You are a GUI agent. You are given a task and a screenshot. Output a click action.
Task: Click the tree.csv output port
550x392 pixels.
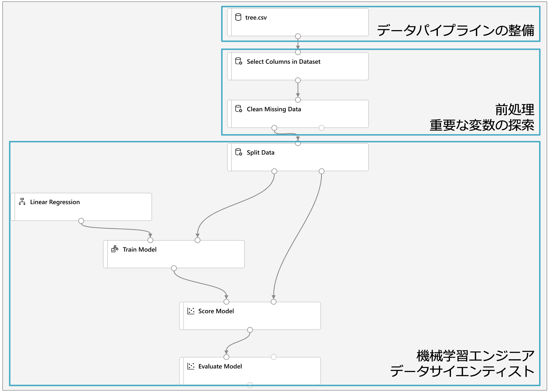(298, 36)
